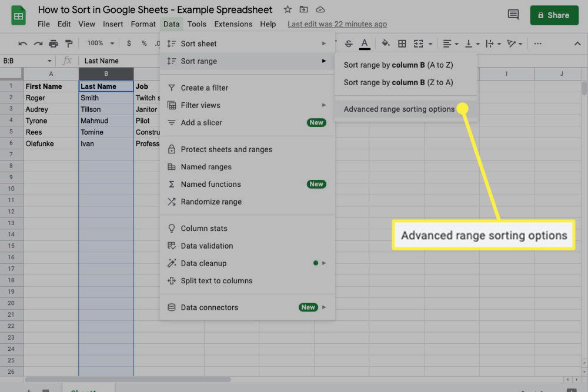Select the Paint format tool
This screenshot has width=588, height=392.
(69, 43)
